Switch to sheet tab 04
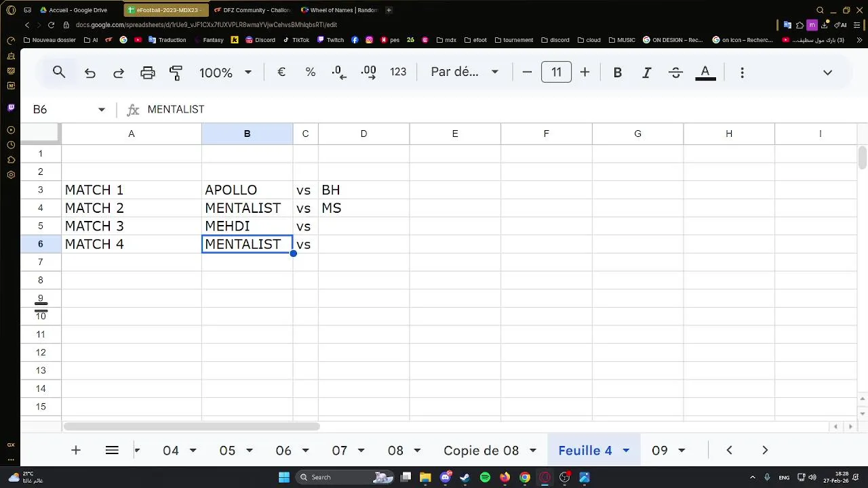Image resolution: width=868 pixels, height=488 pixels. [x=171, y=451]
